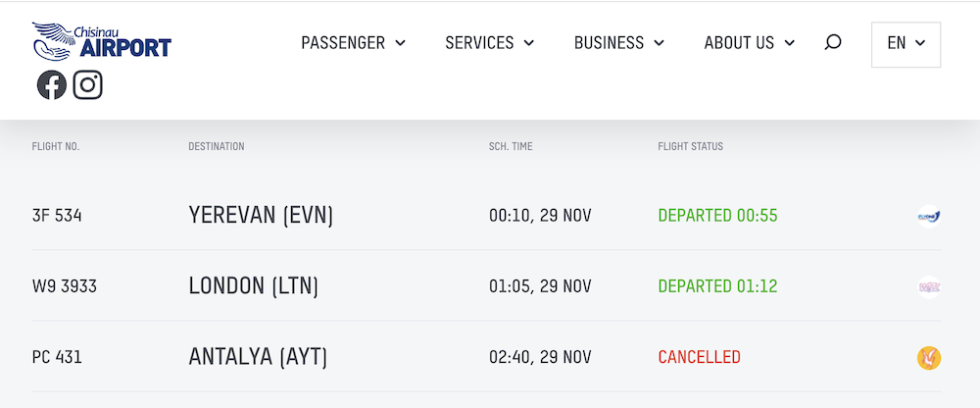This screenshot has height=408, width=980.
Task: Click the Departed 00:55 status text
Action: tap(717, 216)
